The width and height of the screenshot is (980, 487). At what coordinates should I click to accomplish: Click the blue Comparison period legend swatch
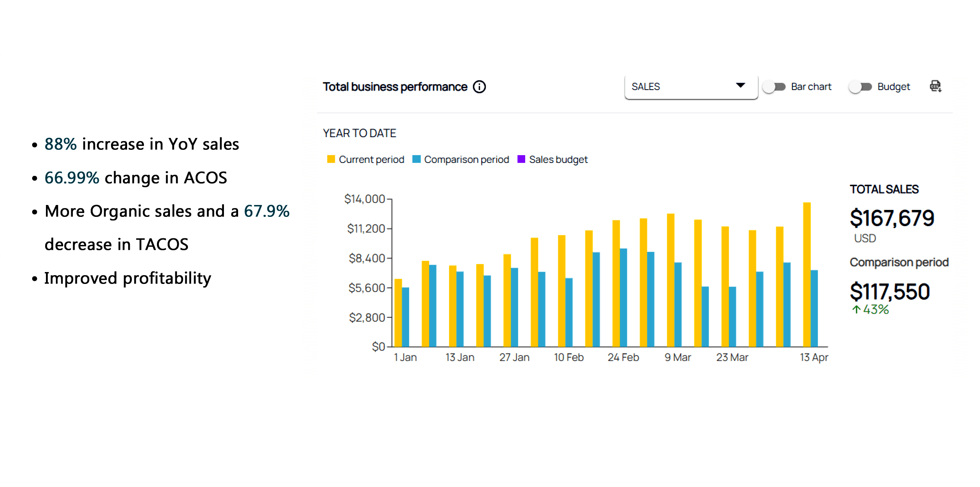416,159
